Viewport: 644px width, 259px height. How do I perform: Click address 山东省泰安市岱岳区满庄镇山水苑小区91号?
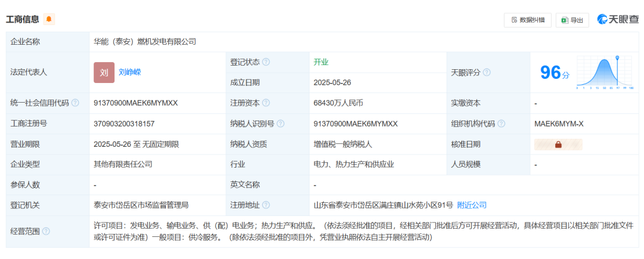pyautogui.click(x=383, y=205)
